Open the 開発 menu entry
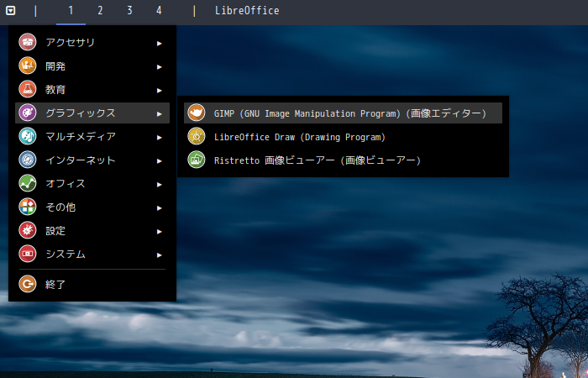The width and height of the screenshot is (588, 378). 92,66
